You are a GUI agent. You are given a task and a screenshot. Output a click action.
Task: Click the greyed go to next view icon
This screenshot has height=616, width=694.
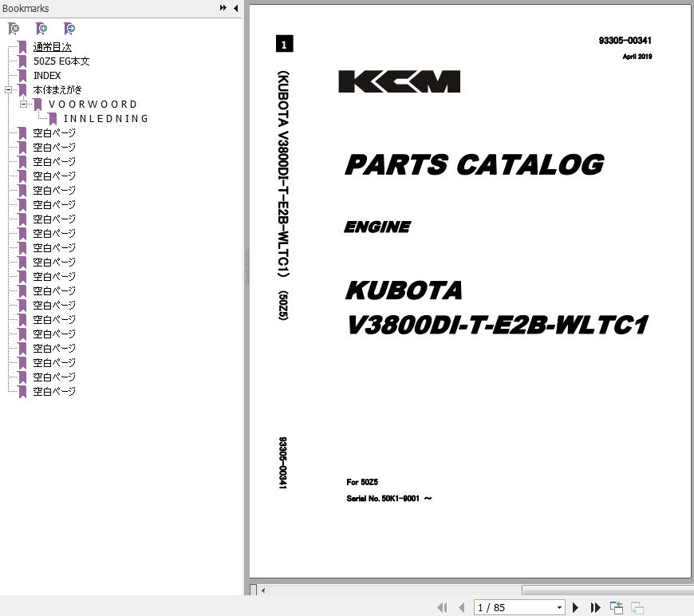click(637, 607)
